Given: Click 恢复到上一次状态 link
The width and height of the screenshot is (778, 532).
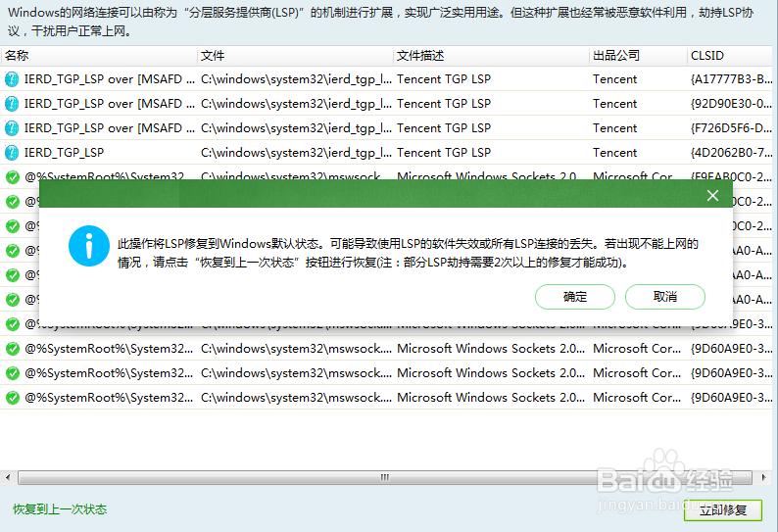Looking at the screenshot, I should pyautogui.click(x=60, y=509).
